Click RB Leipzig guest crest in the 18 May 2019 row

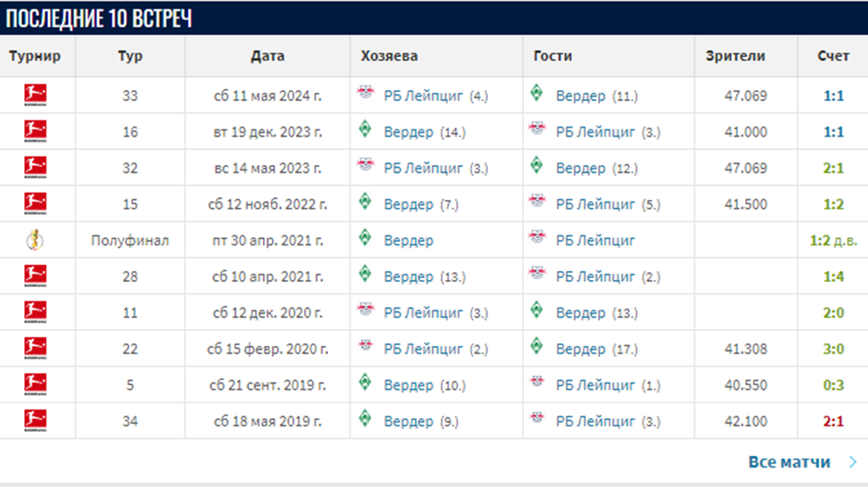(x=536, y=420)
